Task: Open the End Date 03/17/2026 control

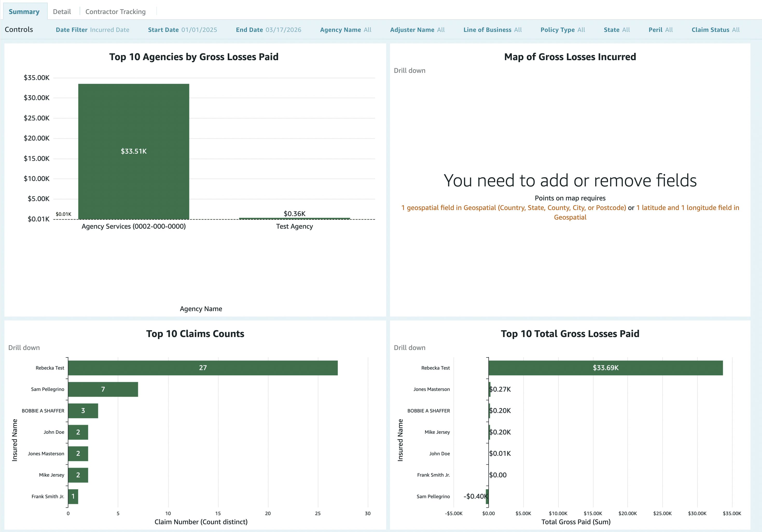Action: point(268,30)
